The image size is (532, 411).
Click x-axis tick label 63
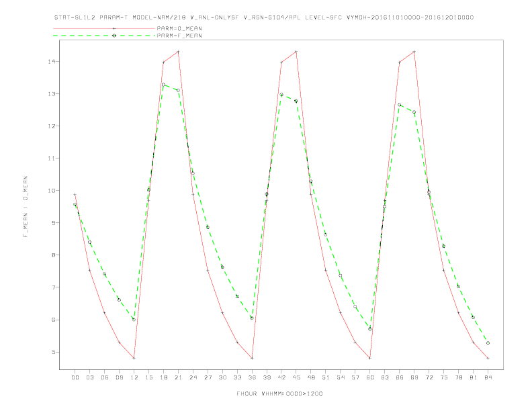click(385, 377)
